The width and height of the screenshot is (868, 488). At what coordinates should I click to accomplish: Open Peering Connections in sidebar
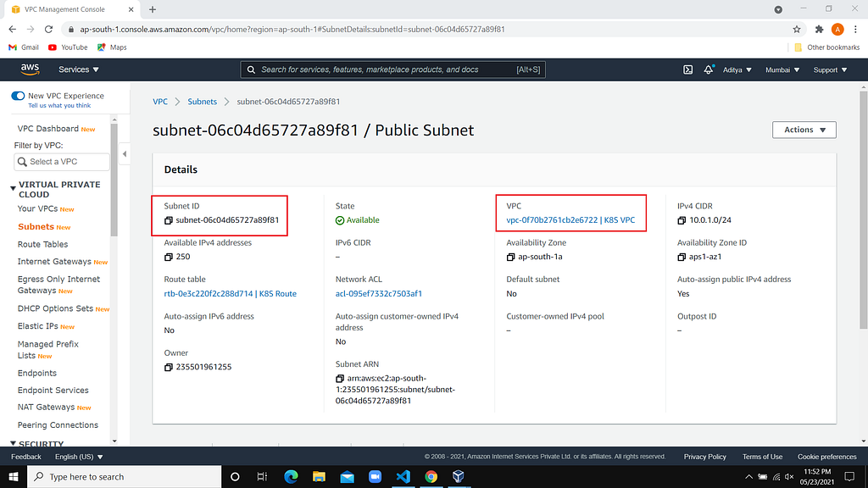(x=58, y=425)
